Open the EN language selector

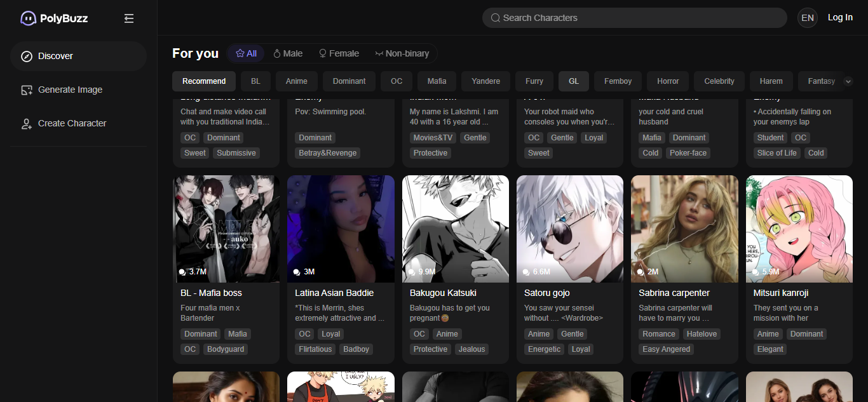click(808, 18)
